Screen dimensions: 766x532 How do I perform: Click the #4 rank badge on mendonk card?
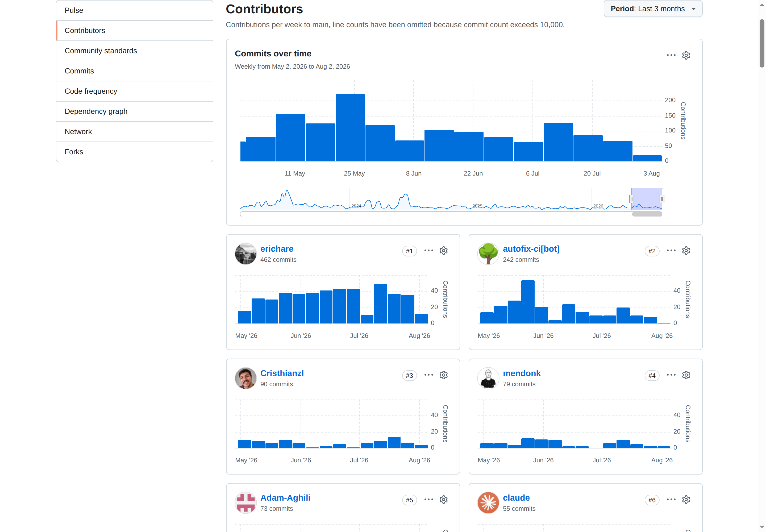coord(652,376)
